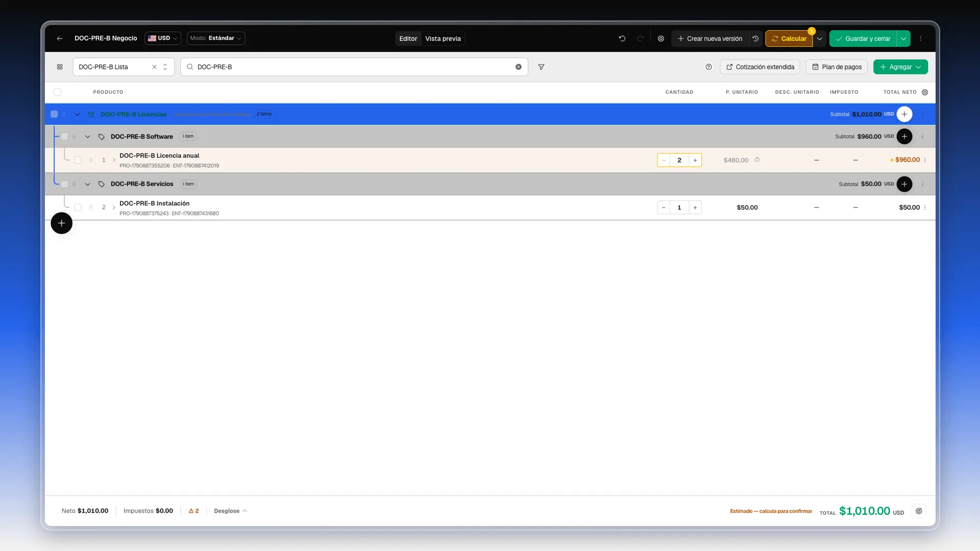
Task: Click the black floating plus button
Action: [x=61, y=223]
